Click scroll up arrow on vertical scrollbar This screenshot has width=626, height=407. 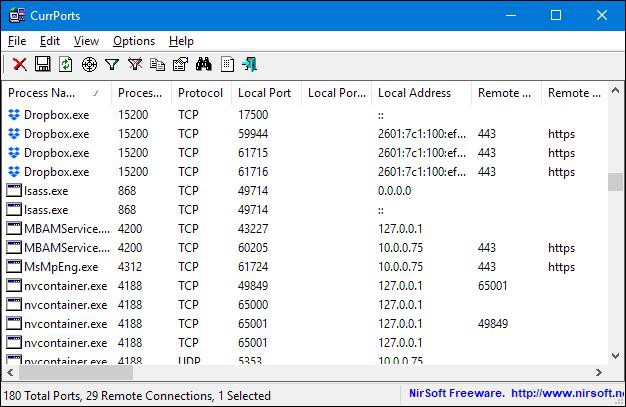click(x=616, y=91)
